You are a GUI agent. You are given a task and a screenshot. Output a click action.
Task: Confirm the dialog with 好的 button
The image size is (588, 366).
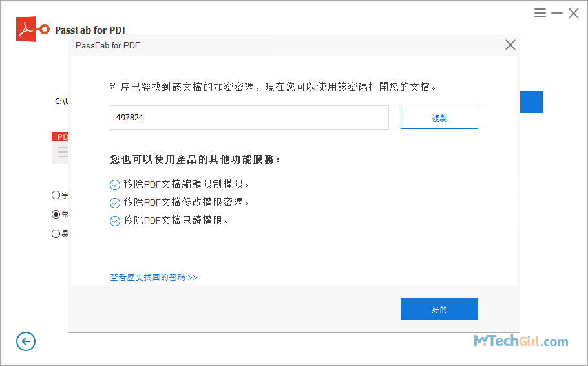[439, 309]
